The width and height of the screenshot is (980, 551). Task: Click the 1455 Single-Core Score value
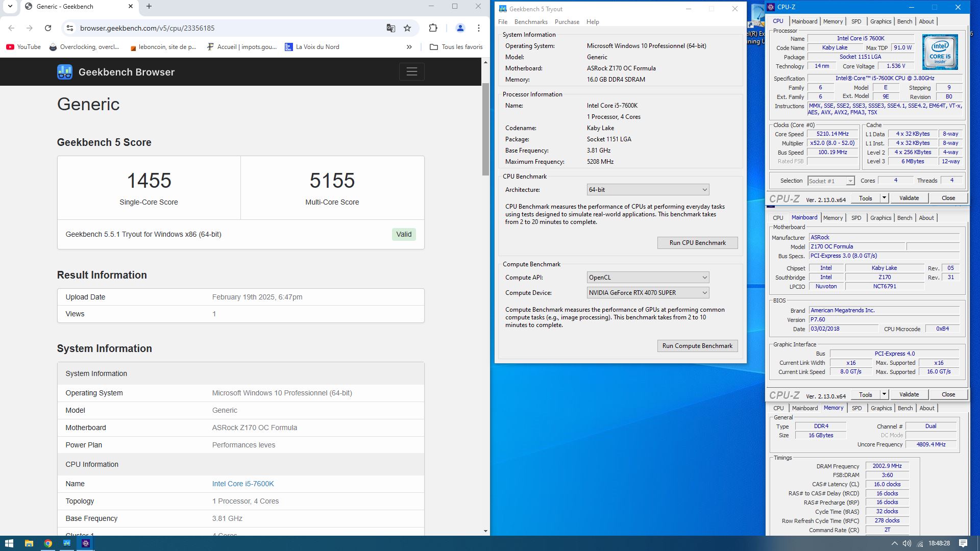[149, 181]
